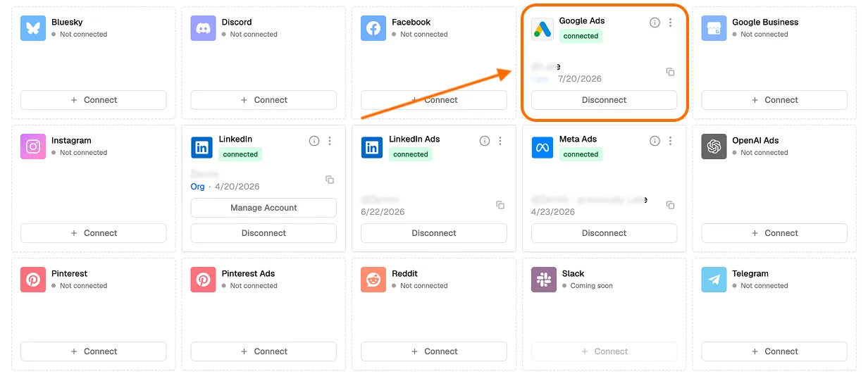Click the Google Ads connected badge

[581, 36]
